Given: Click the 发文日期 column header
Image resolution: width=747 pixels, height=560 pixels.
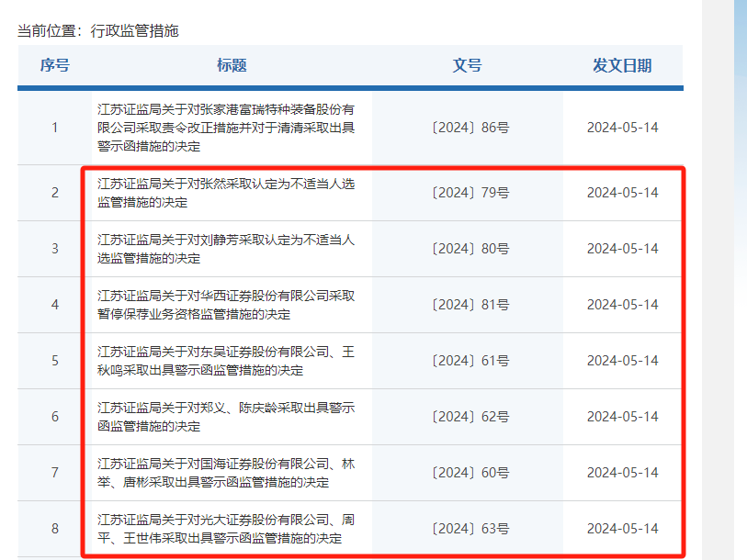Looking at the screenshot, I should (x=622, y=65).
